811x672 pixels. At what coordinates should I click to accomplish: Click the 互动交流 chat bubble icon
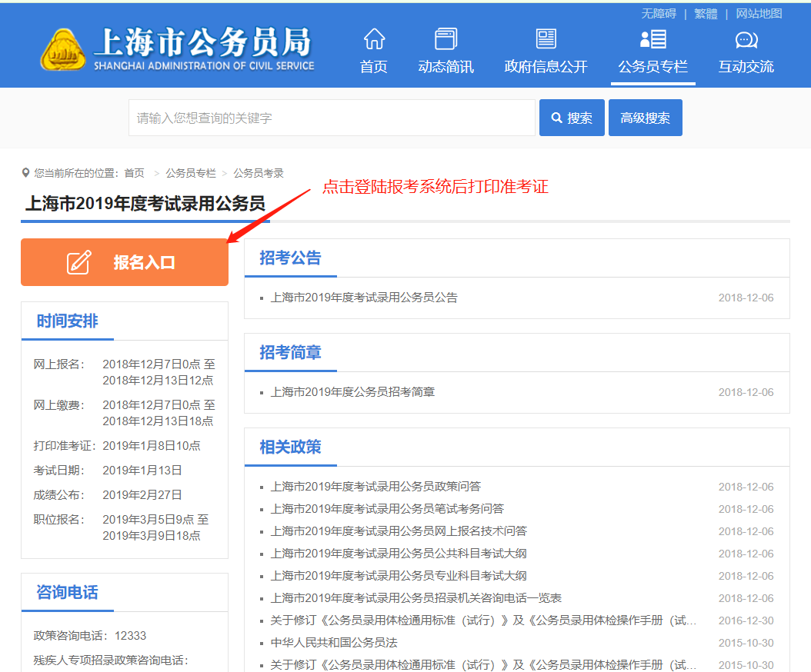pos(746,40)
